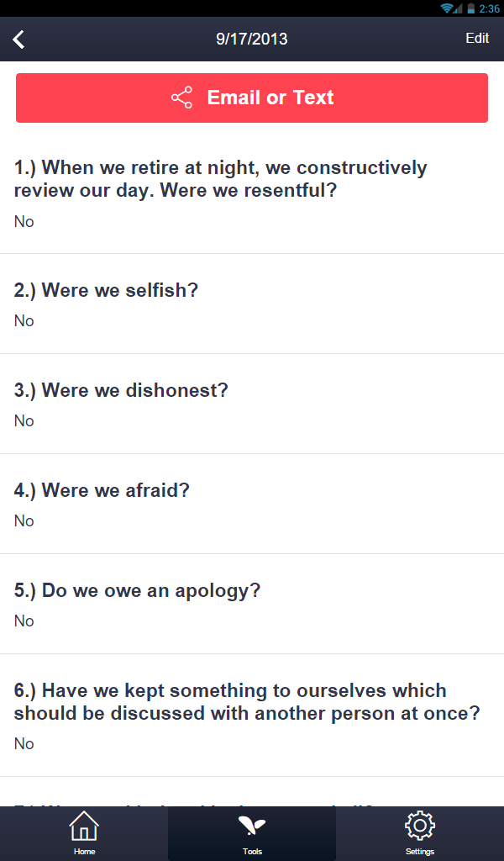Switch to the Settings tab label
This screenshot has height=861, width=504.
419,852
